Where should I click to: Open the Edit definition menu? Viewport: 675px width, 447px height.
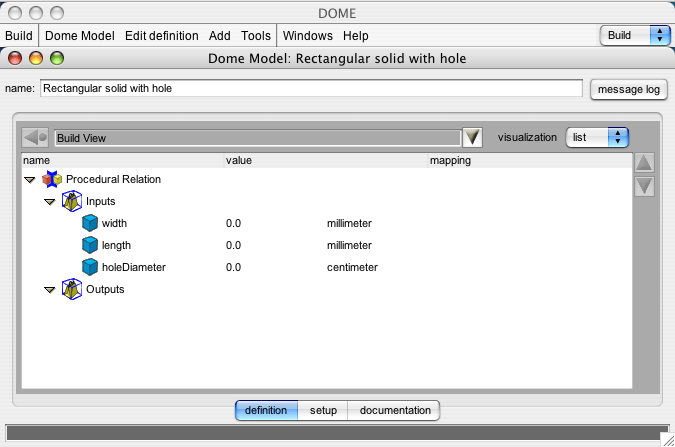pyautogui.click(x=161, y=36)
